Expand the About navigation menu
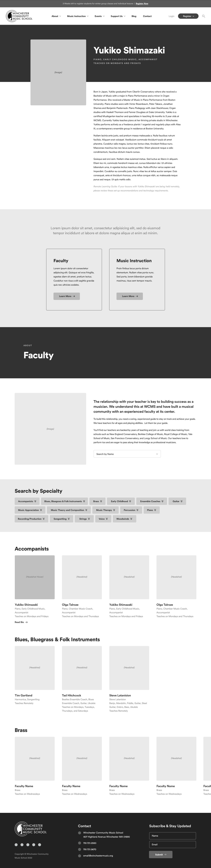211x868 pixels. click(x=56, y=16)
